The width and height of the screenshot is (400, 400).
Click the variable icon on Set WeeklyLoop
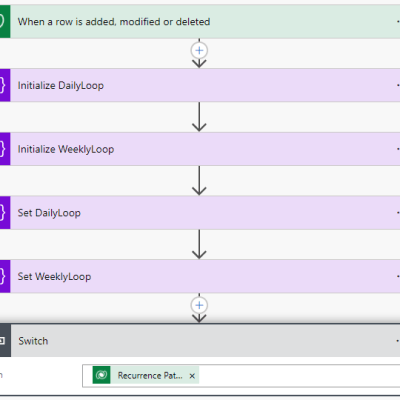(5, 276)
